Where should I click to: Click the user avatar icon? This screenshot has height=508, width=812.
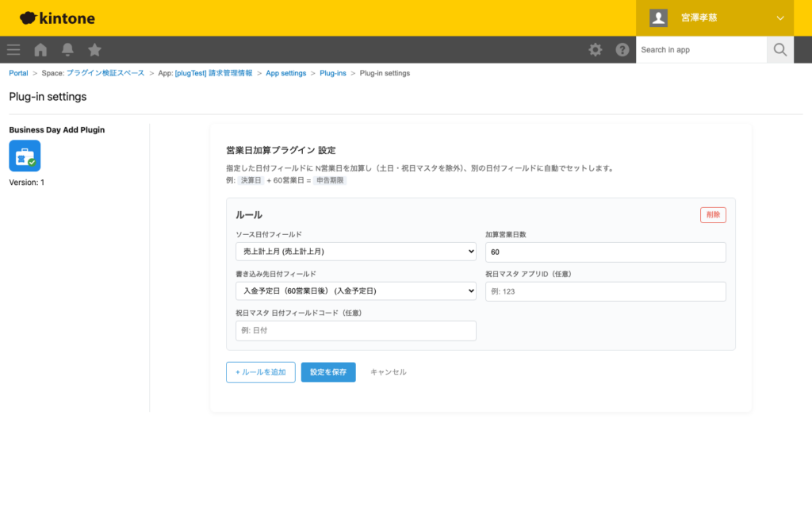657,17
